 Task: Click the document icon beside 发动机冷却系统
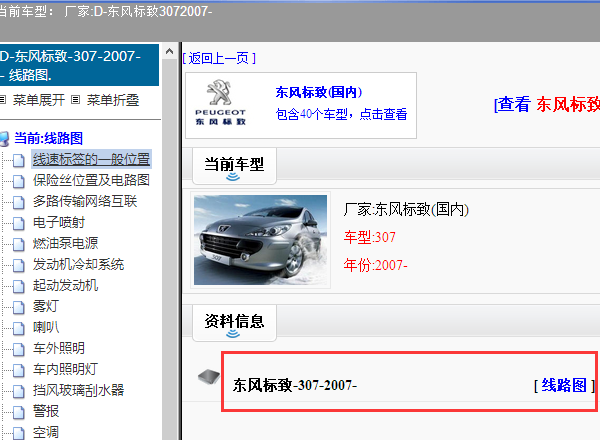pos(18,266)
